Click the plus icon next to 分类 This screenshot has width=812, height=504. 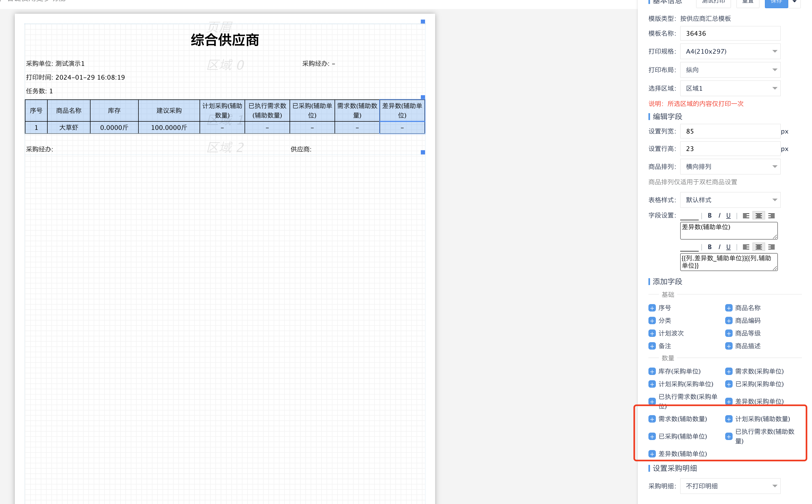pyautogui.click(x=652, y=320)
